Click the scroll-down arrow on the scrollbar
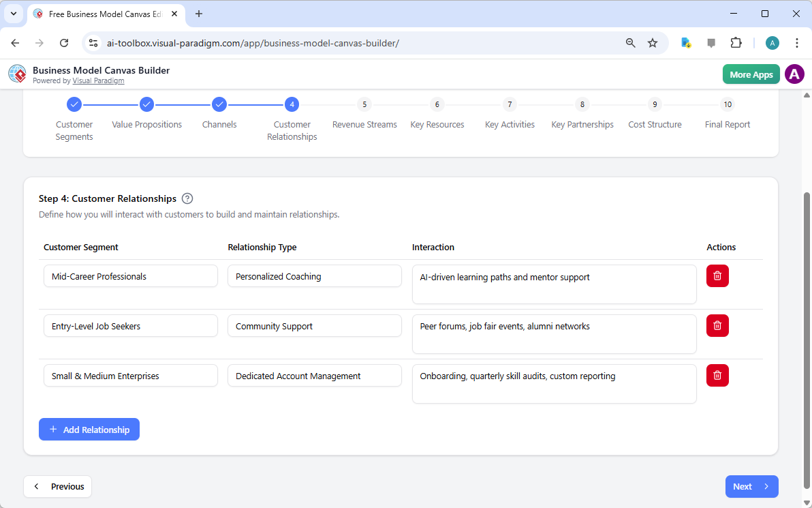The image size is (812, 508). 806,503
